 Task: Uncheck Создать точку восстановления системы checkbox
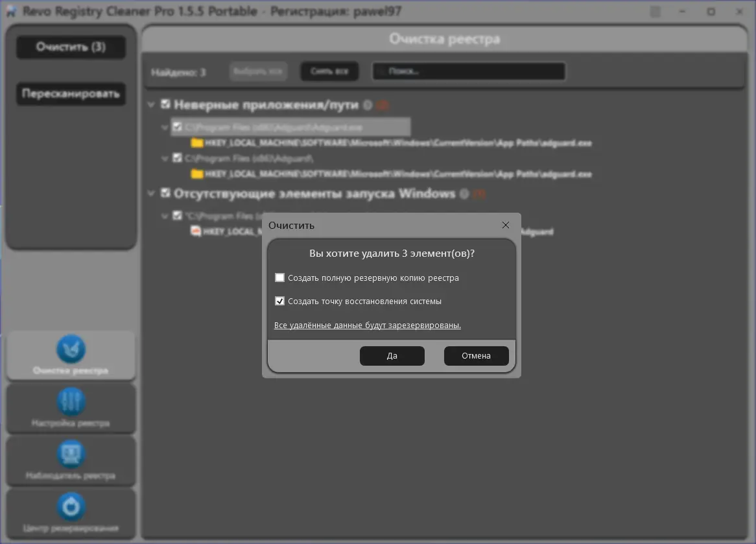coord(279,301)
